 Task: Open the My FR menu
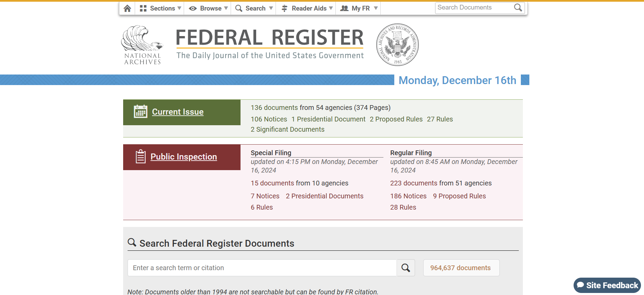(x=359, y=9)
